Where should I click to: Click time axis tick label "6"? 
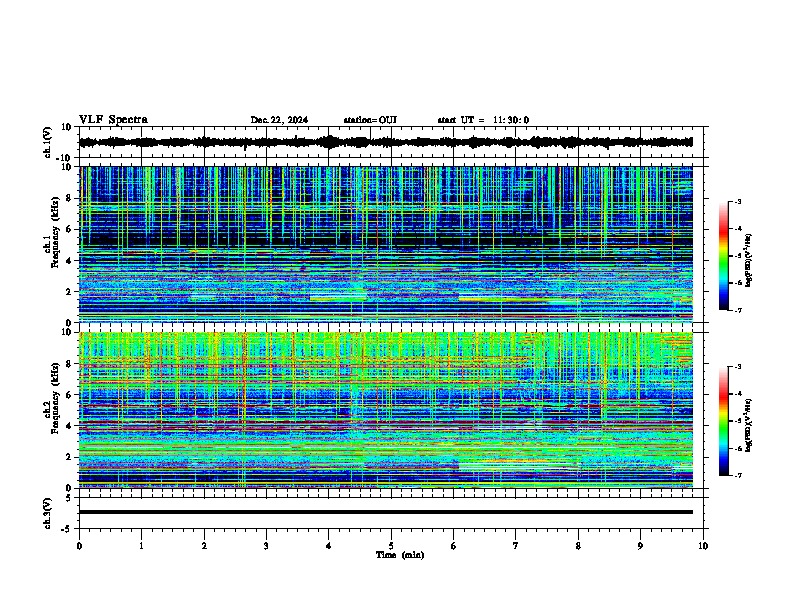coord(454,546)
